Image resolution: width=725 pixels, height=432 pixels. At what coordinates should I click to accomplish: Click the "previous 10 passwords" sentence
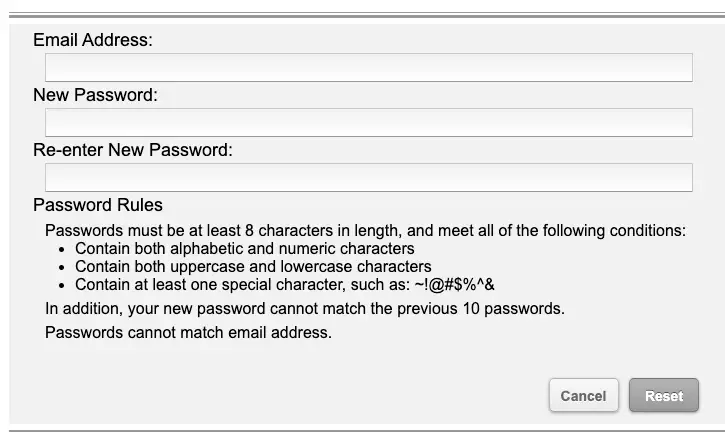pos(305,308)
